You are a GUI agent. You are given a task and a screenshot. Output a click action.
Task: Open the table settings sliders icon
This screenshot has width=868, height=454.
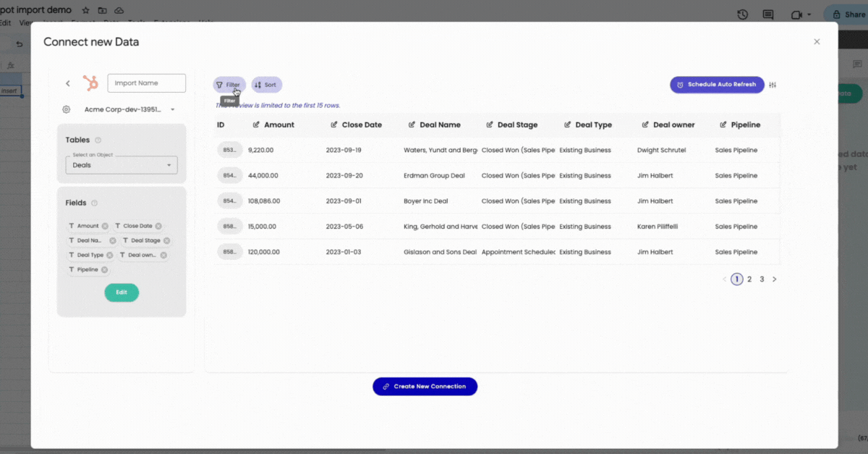(773, 85)
